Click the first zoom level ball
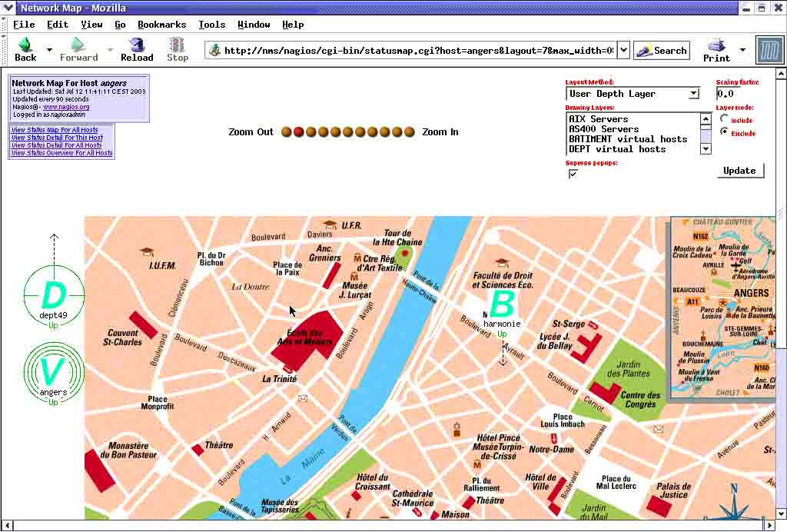Viewport: 787px width, 532px height. click(x=287, y=132)
